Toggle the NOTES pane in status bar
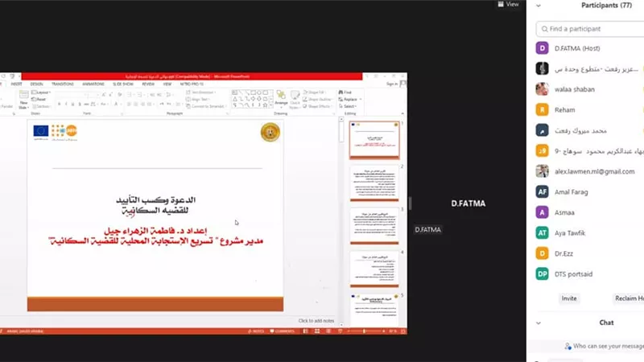The width and height of the screenshot is (644, 362). pos(256,331)
